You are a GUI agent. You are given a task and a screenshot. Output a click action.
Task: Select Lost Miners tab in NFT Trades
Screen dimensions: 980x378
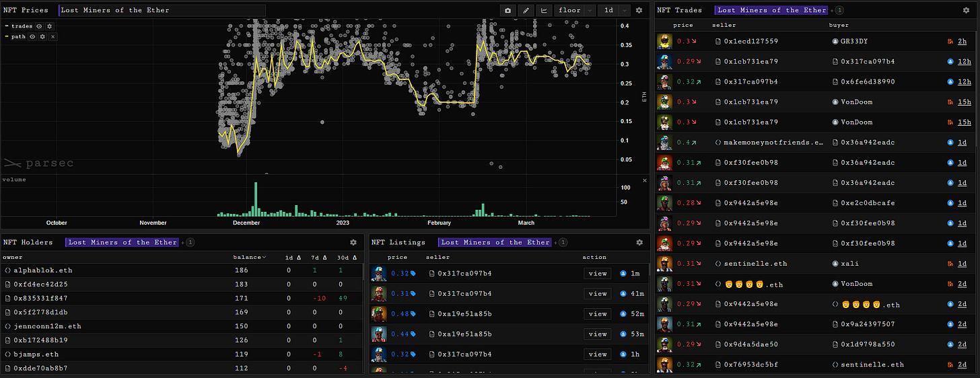[771, 10]
